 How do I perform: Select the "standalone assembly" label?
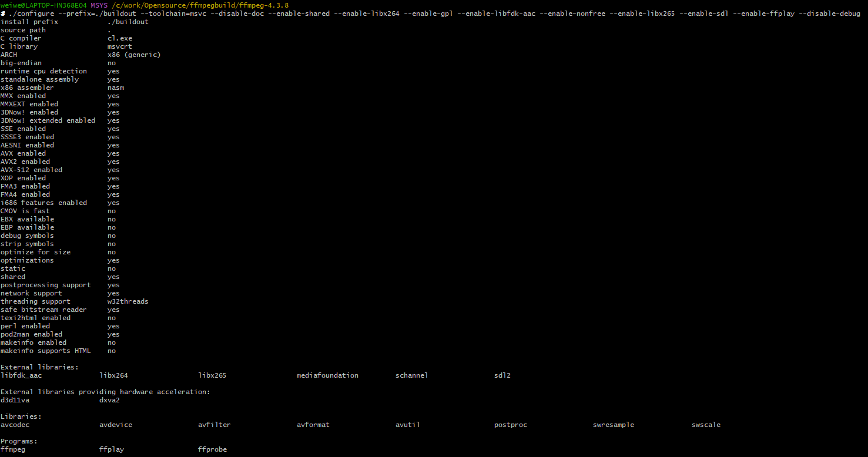coord(39,79)
